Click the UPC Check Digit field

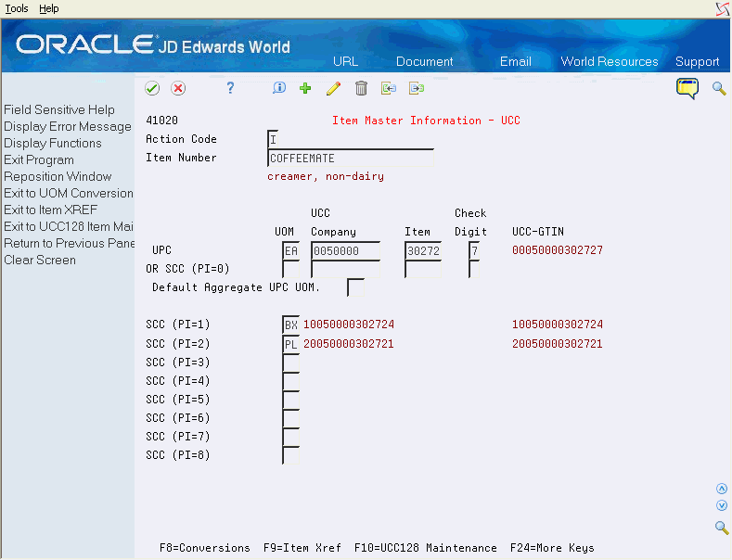tap(474, 251)
